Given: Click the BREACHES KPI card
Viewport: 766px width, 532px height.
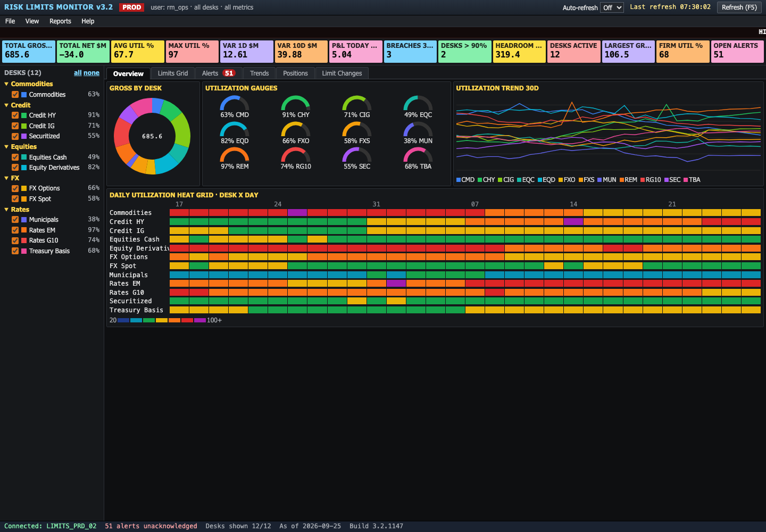Looking at the screenshot, I should pyautogui.click(x=410, y=52).
